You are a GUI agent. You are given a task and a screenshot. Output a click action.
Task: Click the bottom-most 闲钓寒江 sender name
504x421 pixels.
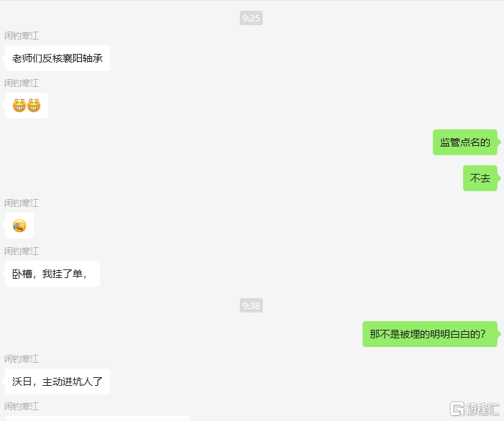(x=22, y=406)
